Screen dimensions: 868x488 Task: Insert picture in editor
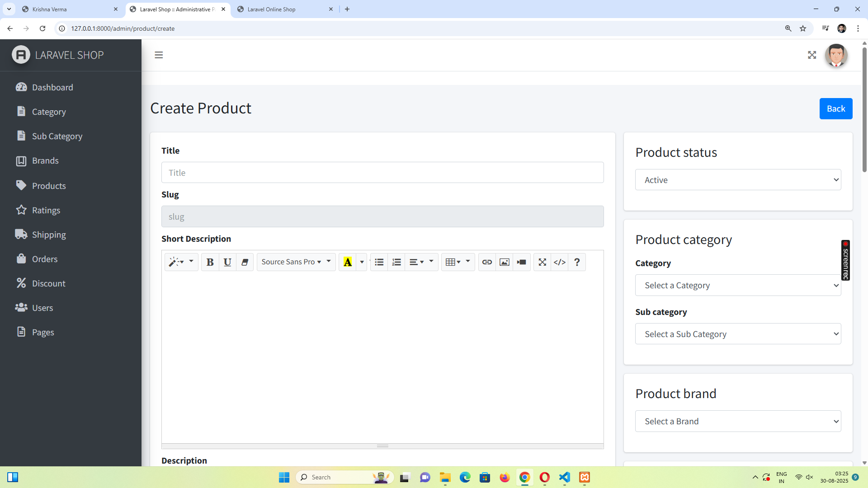coord(505,262)
